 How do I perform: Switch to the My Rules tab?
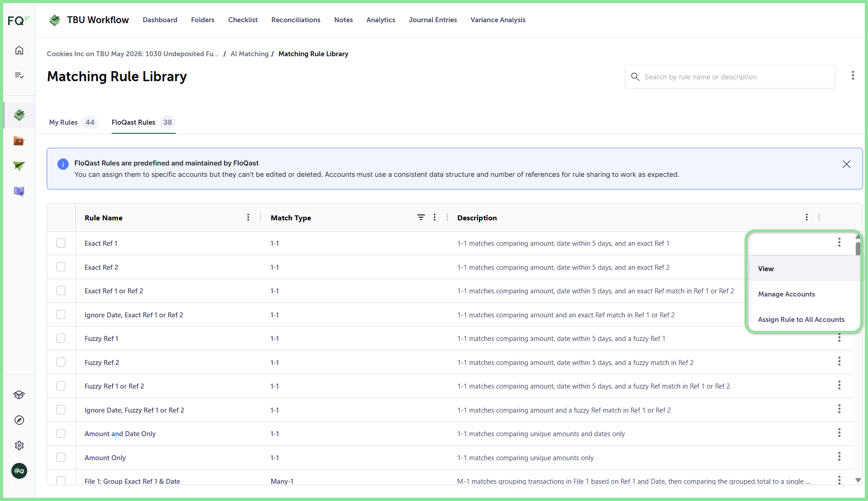pyautogui.click(x=72, y=122)
